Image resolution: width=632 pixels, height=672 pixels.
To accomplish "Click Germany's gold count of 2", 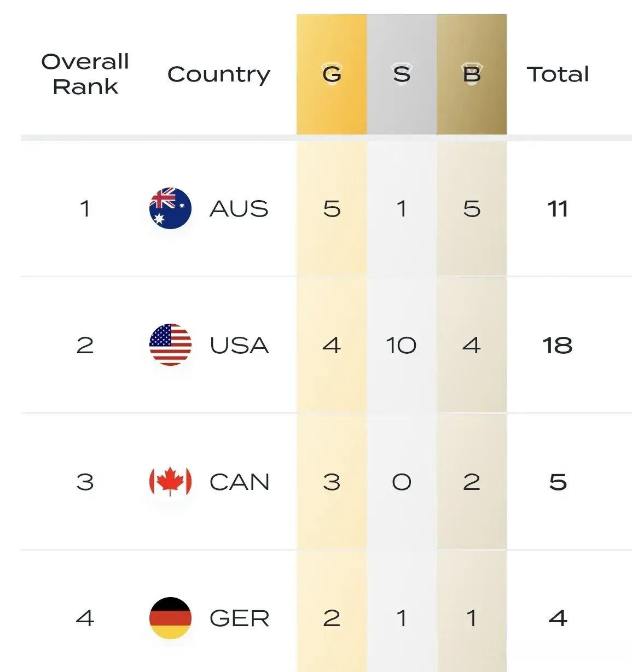I will tap(332, 618).
